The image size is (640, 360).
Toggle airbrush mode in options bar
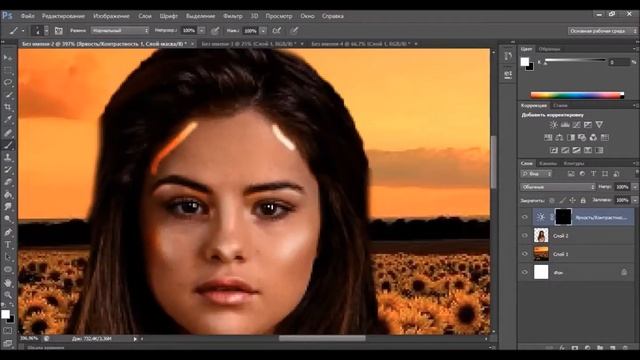coord(277,31)
